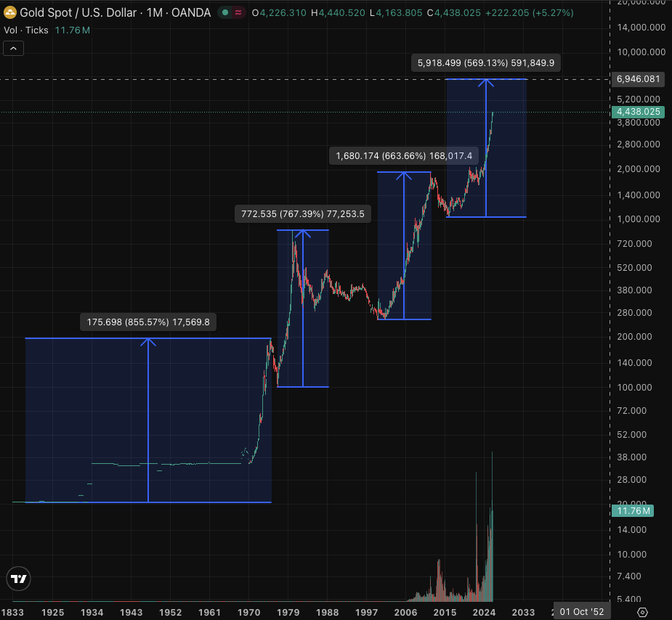Click the Vol · Ticks indicator label
The image size is (672, 620).
[26, 30]
